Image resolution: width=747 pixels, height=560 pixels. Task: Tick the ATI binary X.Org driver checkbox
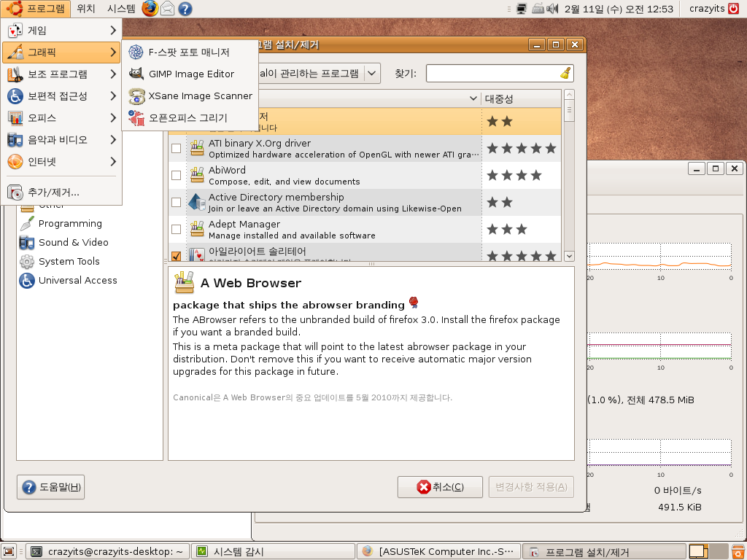[177, 149]
